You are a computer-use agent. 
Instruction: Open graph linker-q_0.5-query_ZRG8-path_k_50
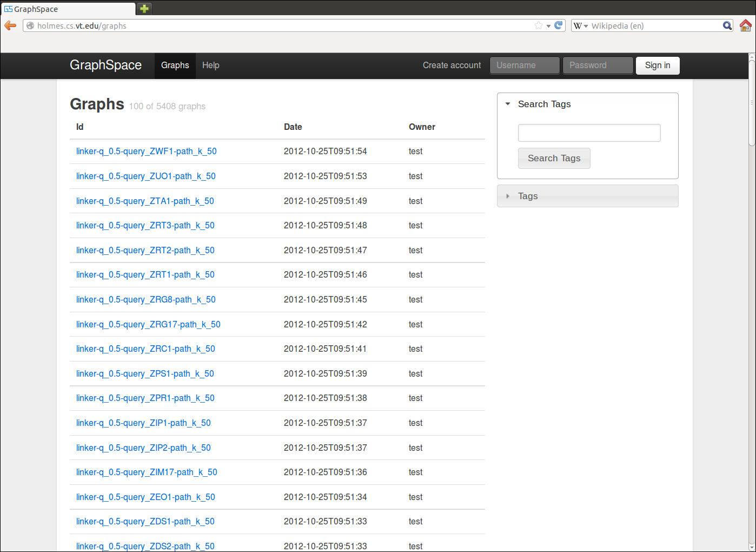(x=145, y=300)
